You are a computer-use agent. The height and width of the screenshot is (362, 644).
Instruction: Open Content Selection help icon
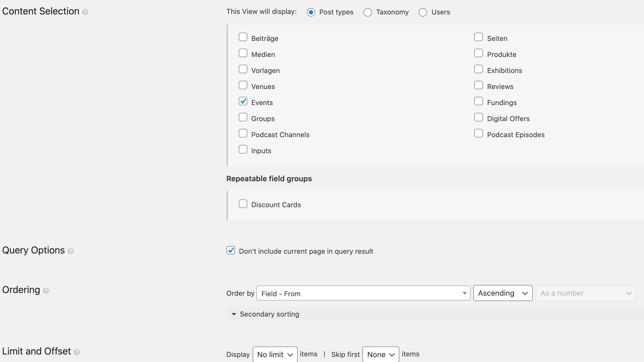click(85, 12)
